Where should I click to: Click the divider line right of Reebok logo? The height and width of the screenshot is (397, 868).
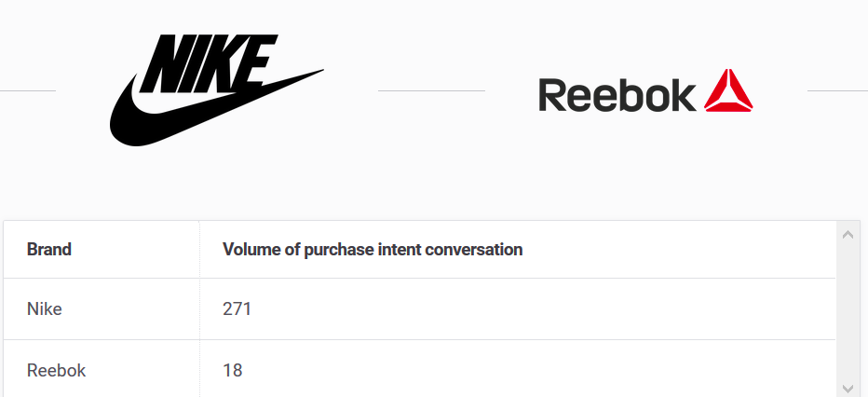pyautogui.click(x=837, y=90)
